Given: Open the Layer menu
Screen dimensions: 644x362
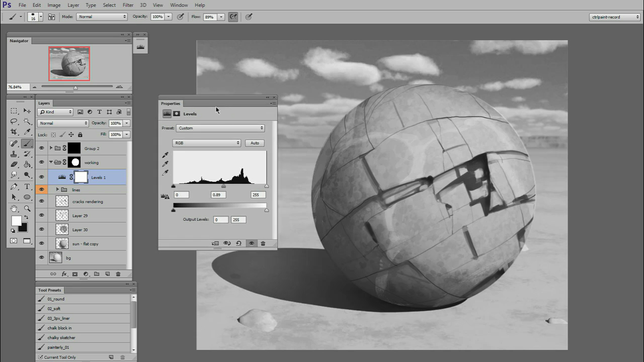Looking at the screenshot, I should coord(73,5).
